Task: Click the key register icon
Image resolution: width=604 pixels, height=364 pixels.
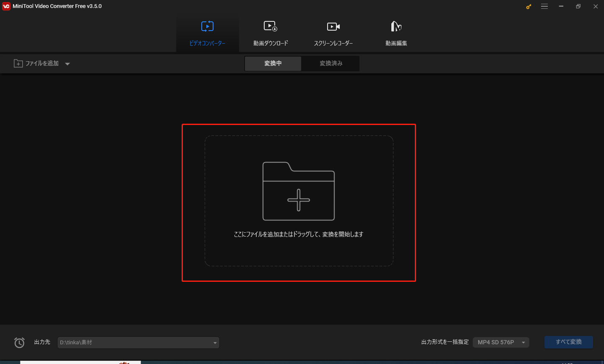Action: 528,6
